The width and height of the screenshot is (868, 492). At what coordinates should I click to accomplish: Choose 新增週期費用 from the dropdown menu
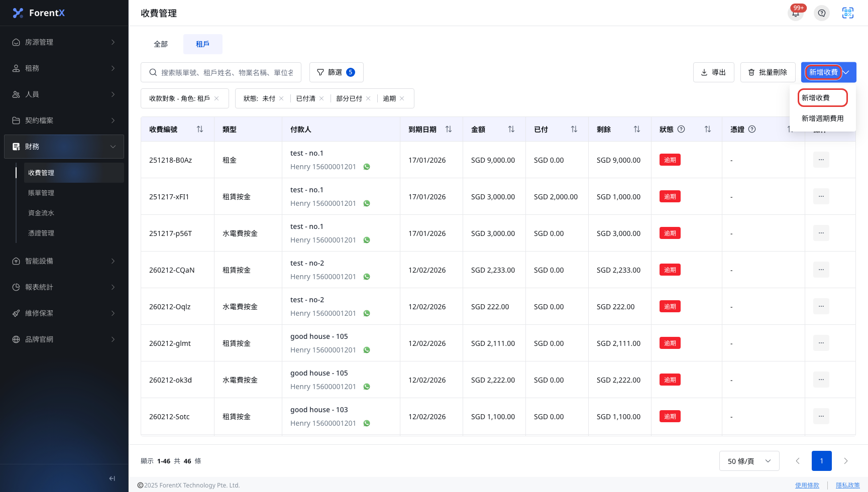click(822, 118)
